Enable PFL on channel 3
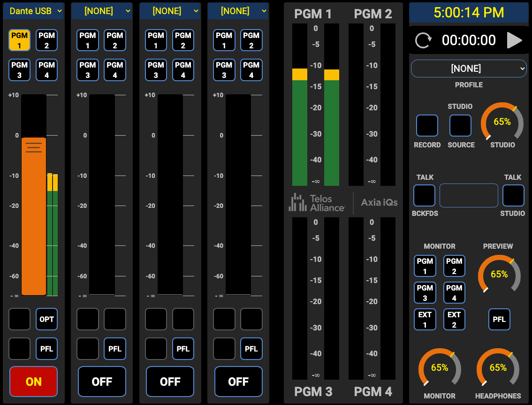The width and height of the screenshot is (532, 405). (183, 349)
